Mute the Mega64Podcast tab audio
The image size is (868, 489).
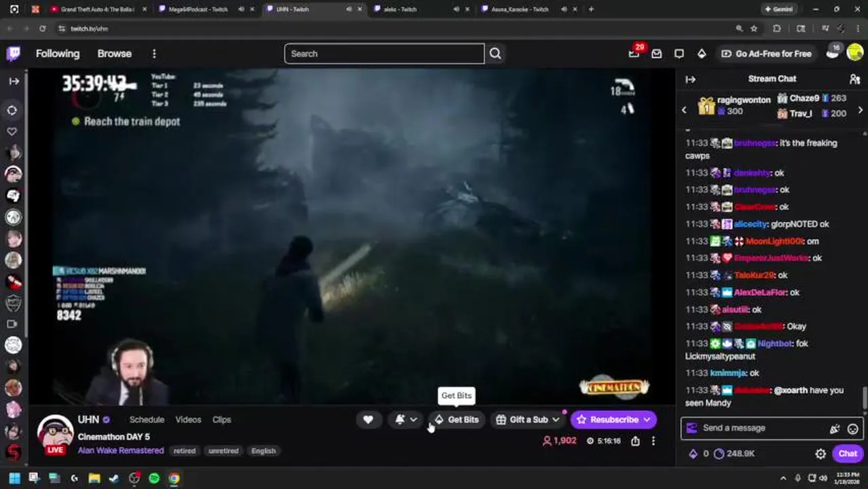pos(241,10)
